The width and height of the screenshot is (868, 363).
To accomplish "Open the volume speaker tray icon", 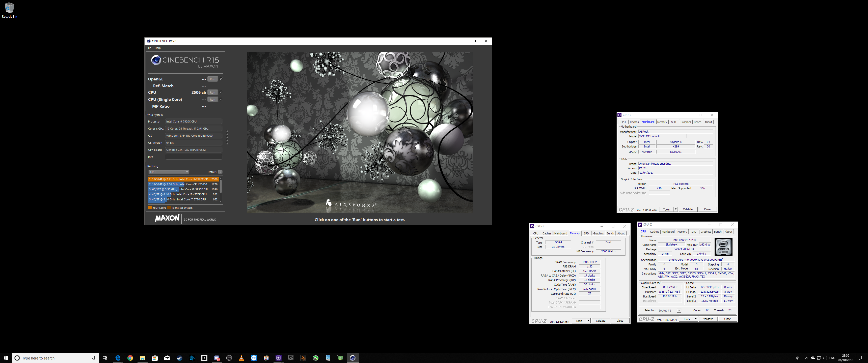I will [x=825, y=358].
